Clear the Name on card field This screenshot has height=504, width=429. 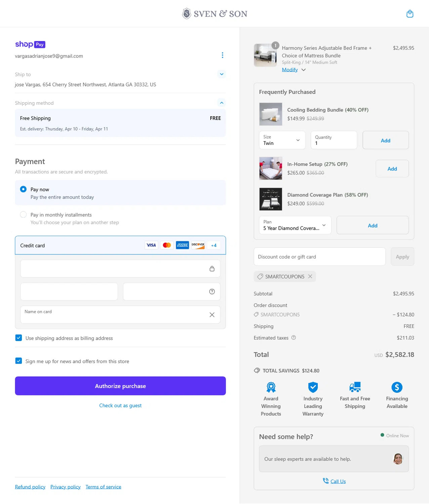[x=212, y=315]
